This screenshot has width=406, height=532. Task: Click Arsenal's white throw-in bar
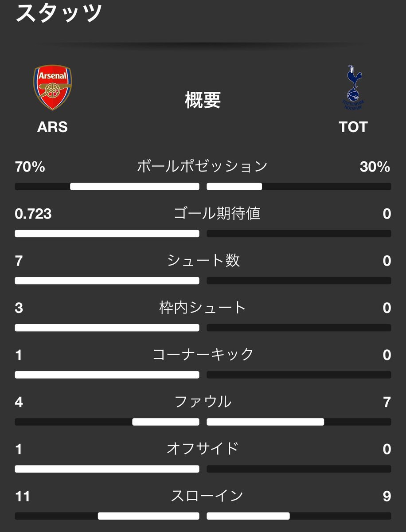[x=148, y=516]
